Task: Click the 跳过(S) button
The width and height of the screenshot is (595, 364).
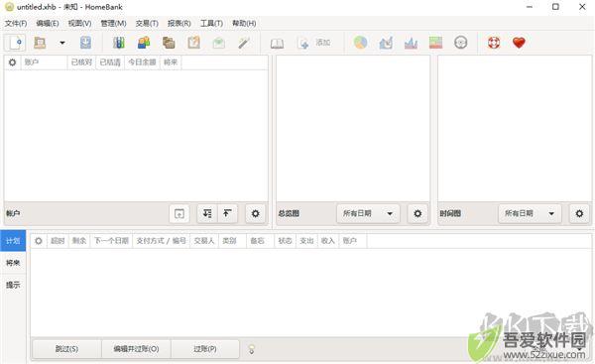Action: pos(66,349)
